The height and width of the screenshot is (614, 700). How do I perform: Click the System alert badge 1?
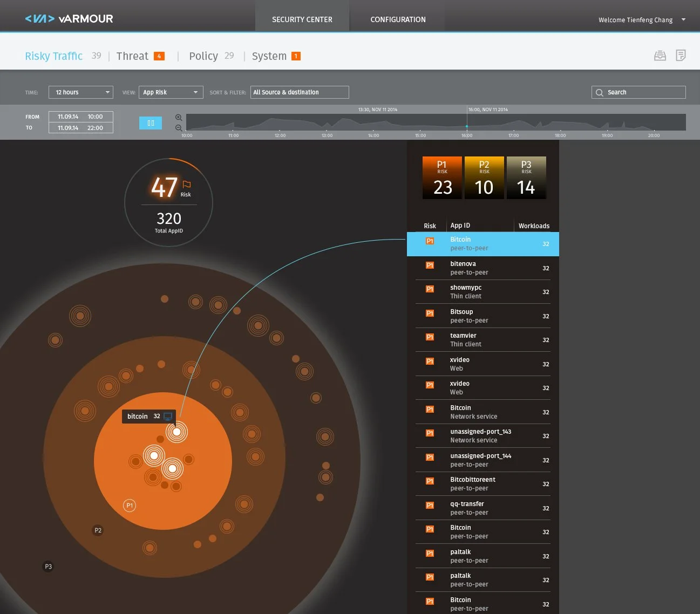tap(296, 56)
